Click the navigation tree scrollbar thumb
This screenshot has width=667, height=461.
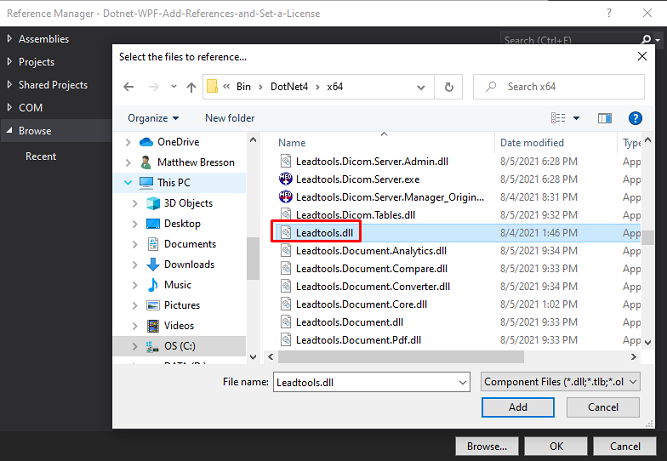point(253,259)
